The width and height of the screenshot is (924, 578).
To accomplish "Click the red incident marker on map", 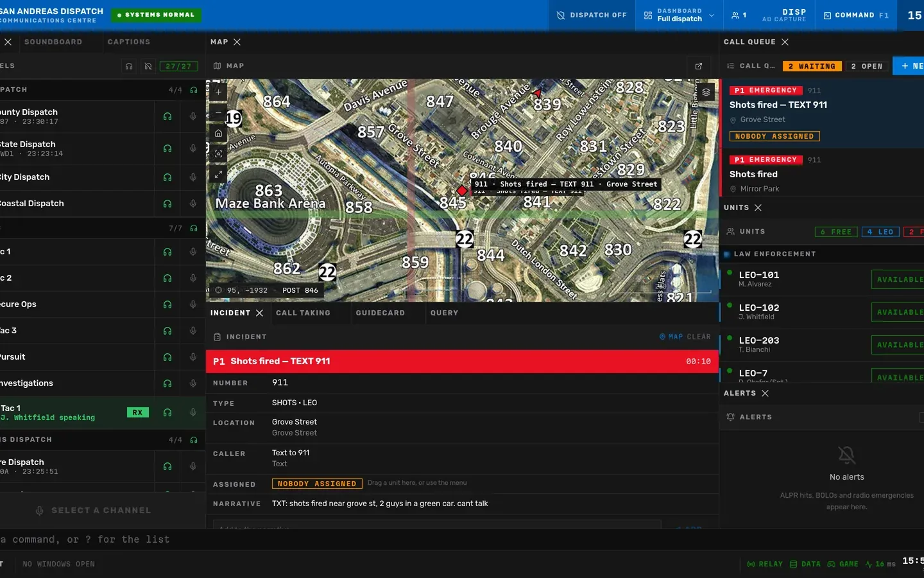I will coord(461,191).
